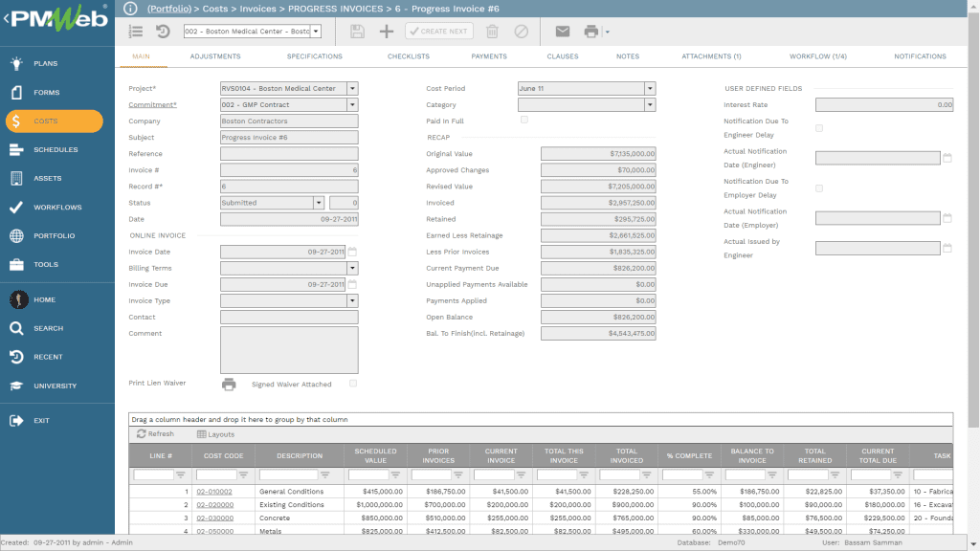This screenshot has width=980, height=551.
Task: Click the Save disk icon
Action: pyautogui.click(x=357, y=32)
